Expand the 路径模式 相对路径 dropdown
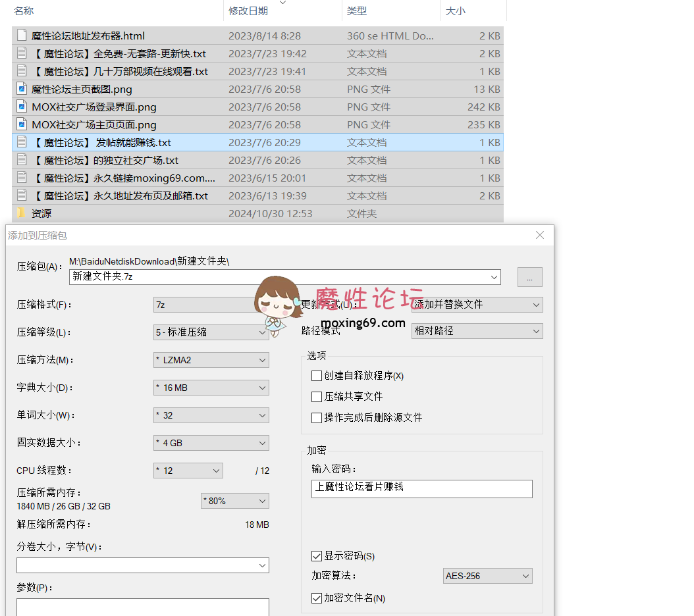This screenshot has height=616, width=694. coord(477,331)
